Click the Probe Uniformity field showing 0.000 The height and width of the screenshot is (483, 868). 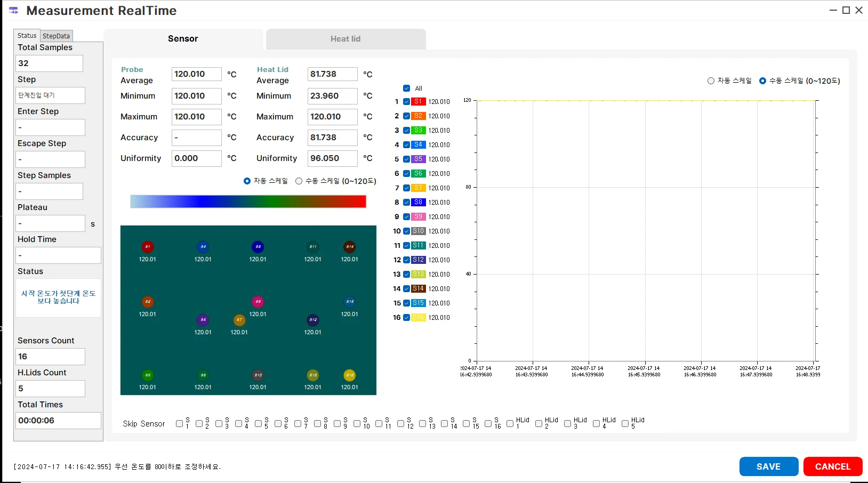(x=196, y=158)
